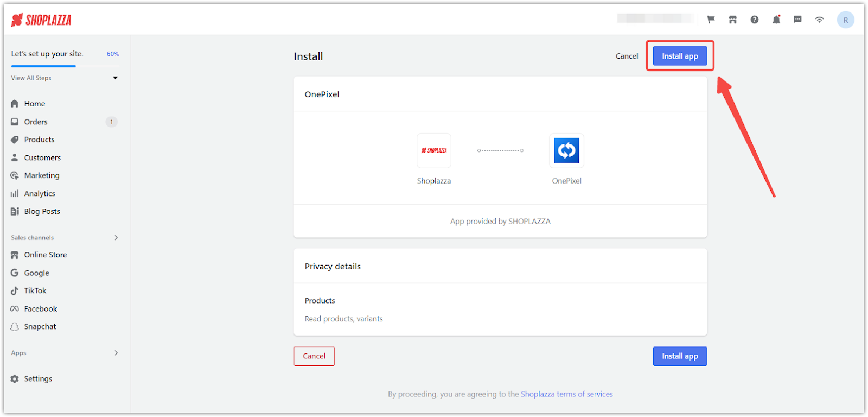Viewport: 868px width, 417px height.
Task: Click the bottom red-outlined Cancel button
Action: (x=314, y=356)
